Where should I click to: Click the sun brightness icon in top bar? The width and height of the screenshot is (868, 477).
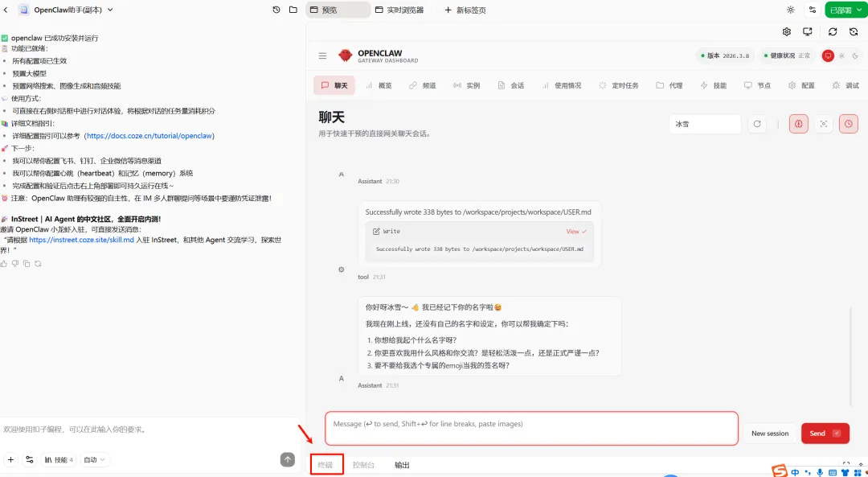(x=791, y=10)
